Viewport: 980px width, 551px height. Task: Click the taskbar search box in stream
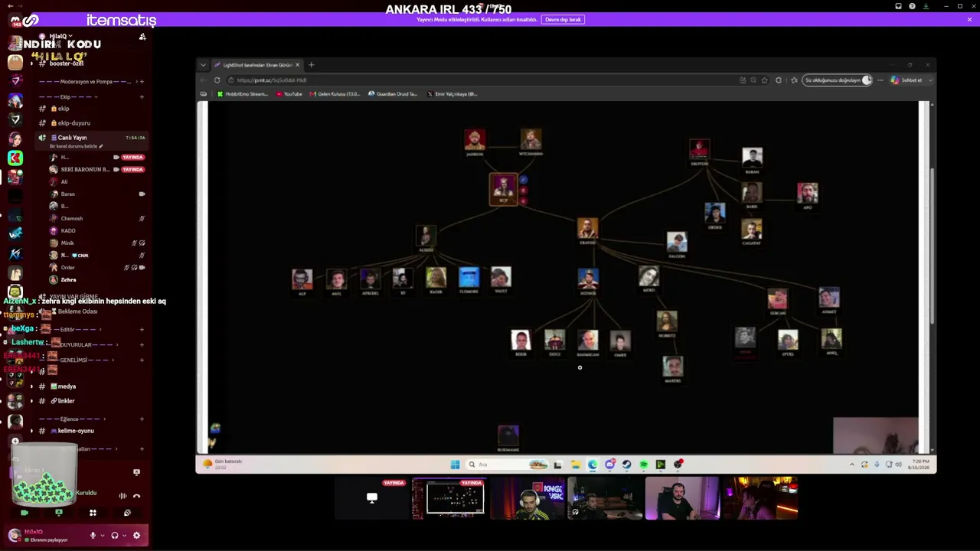(x=507, y=465)
